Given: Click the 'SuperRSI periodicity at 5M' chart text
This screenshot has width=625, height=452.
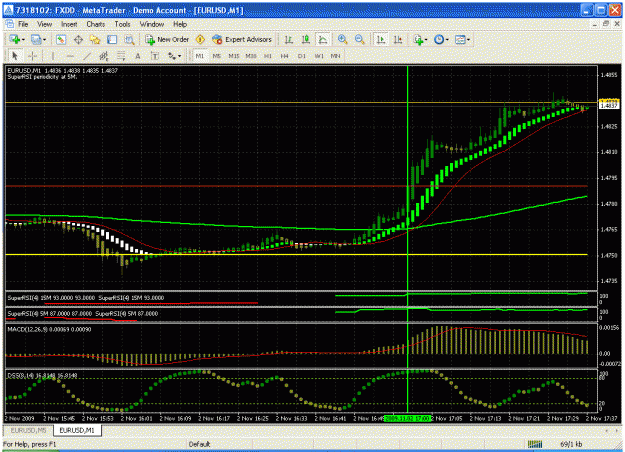Looking at the screenshot, I should pyautogui.click(x=42, y=77).
